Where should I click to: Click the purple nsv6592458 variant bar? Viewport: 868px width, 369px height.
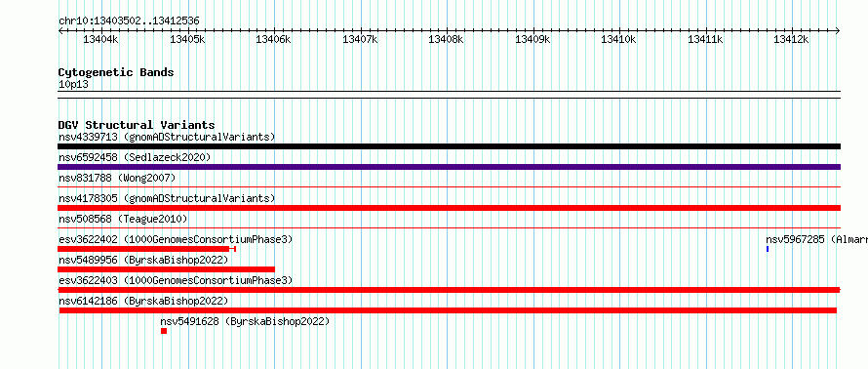449,167
